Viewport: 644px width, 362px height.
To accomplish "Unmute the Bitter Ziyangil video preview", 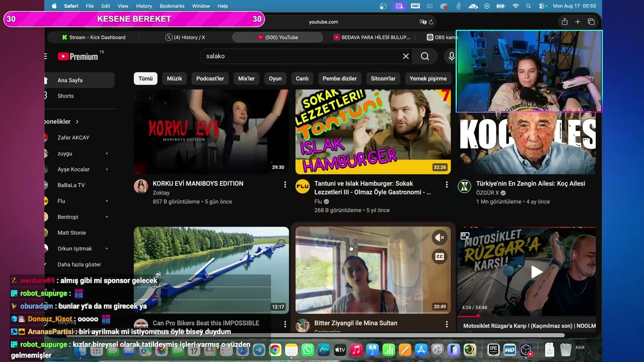I will 439,237.
